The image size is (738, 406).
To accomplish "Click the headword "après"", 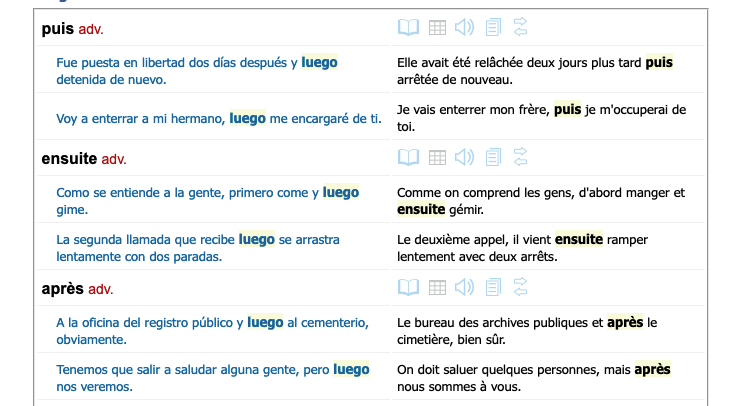I will click(x=62, y=289).
